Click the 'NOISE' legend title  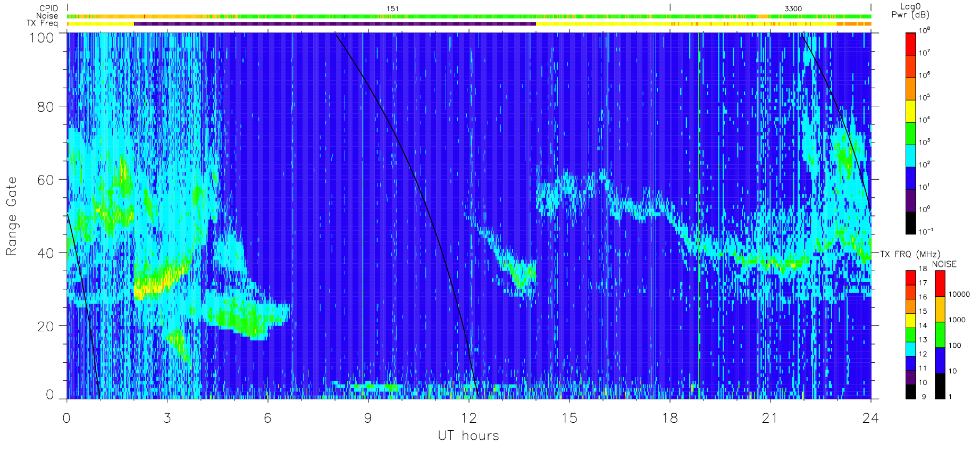(x=944, y=264)
